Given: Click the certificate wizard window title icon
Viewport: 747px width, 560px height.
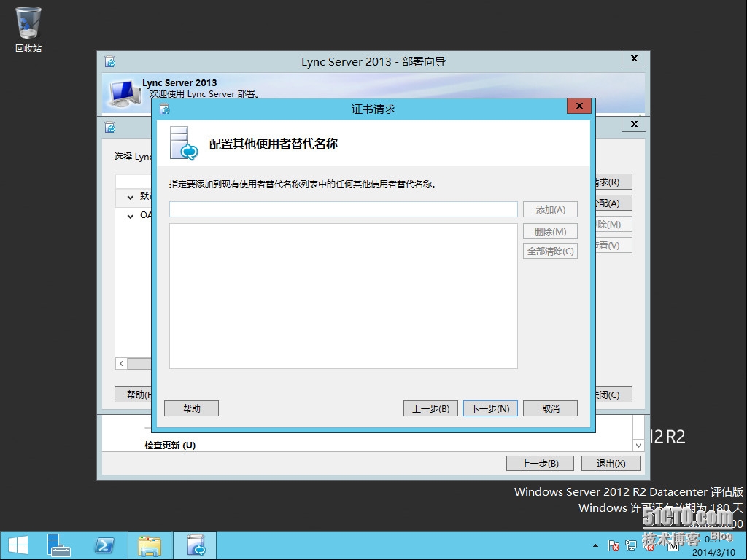Looking at the screenshot, I should 110,128.
